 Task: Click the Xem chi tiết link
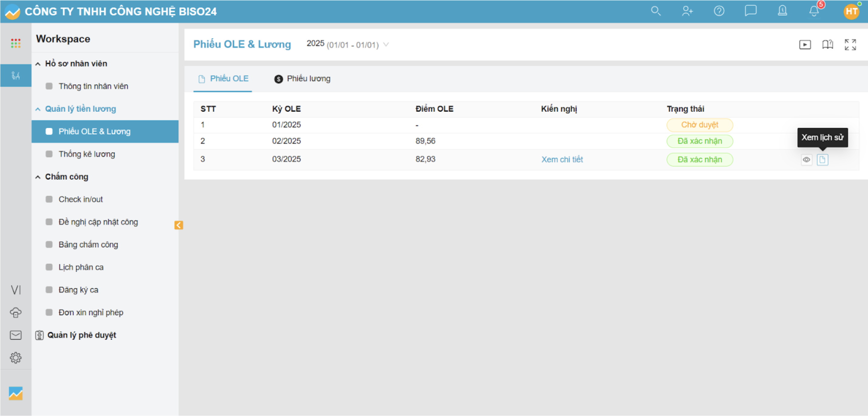coord(562,159)
